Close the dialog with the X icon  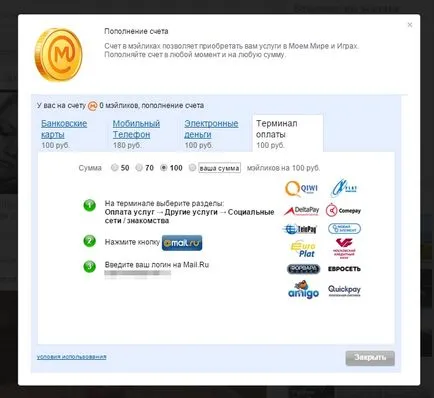coord(410,25)
